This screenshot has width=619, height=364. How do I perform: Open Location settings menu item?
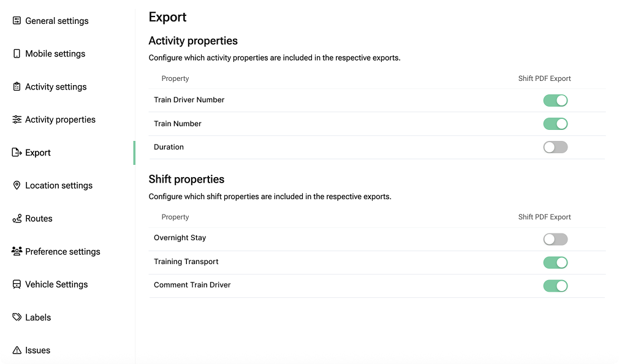pyautogui.click(x=59, y=186)
